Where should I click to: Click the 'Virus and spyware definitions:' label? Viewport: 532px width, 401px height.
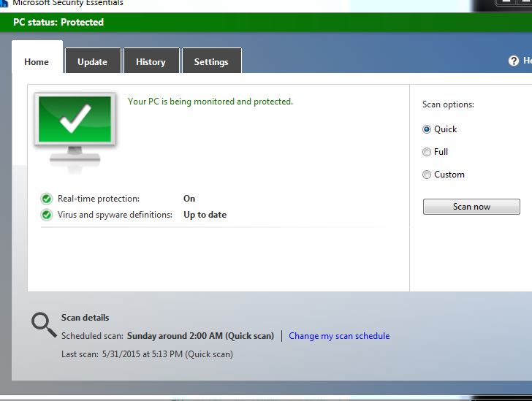tap(115, 215)
